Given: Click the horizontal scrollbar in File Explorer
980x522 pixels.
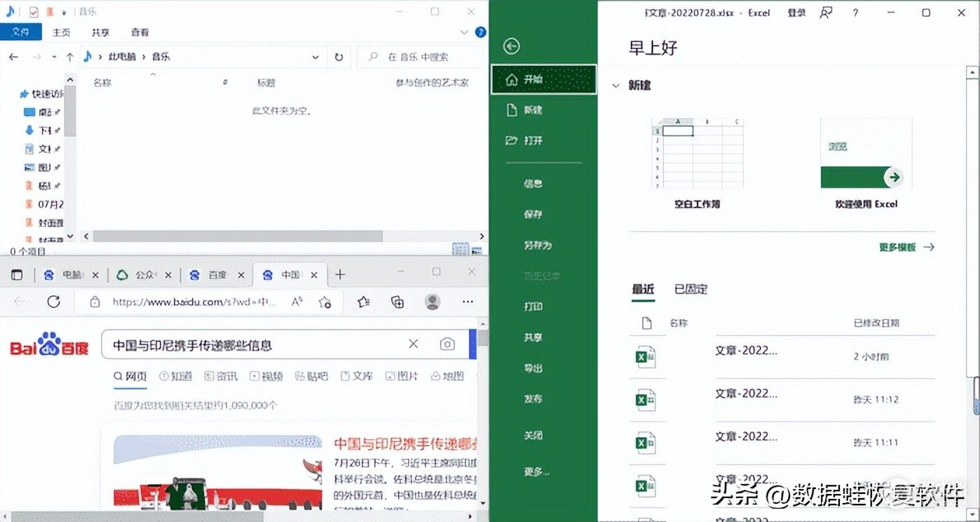Looking at the screenshot, I should [238, 236].
